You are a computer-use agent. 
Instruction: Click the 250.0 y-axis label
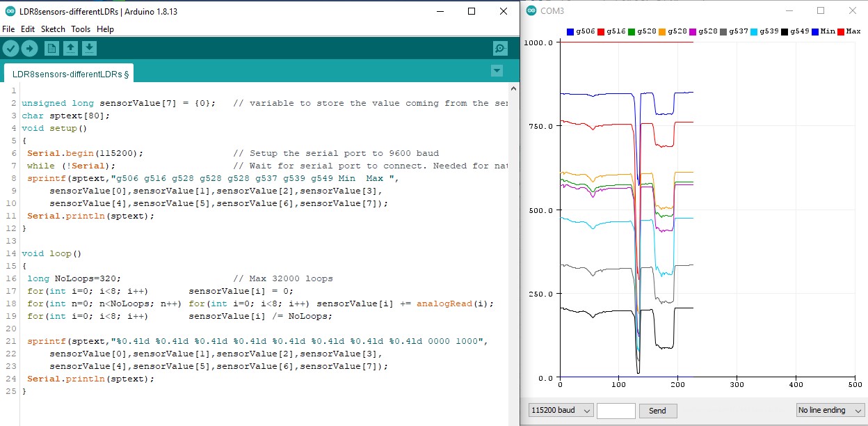(x=540, y=294)
